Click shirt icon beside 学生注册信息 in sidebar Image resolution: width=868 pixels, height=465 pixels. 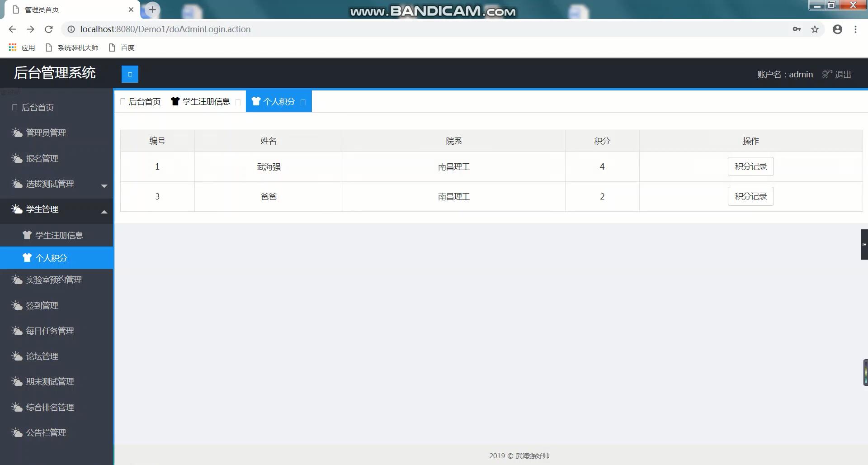coord(27,235)
